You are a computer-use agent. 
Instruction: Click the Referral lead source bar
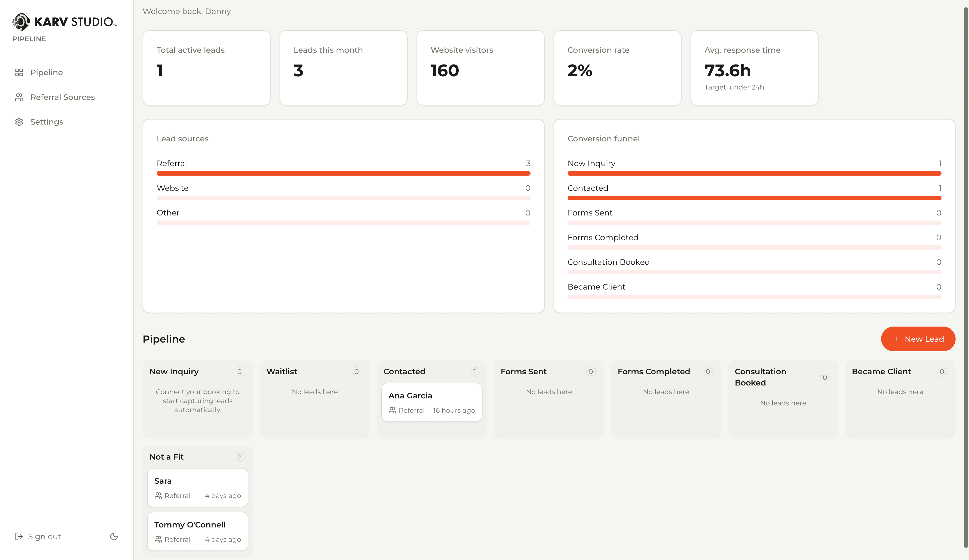pyautogui.click(x=343, y=173)
